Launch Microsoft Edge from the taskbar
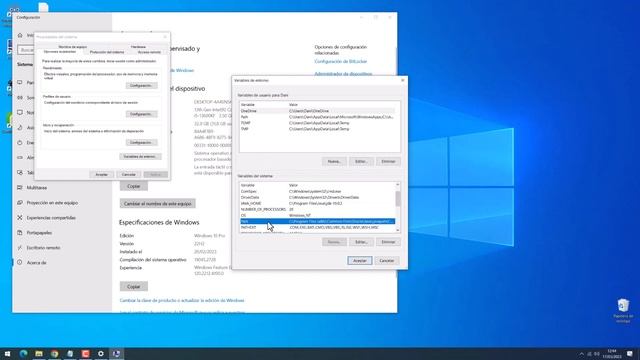 tap(23, 353)
